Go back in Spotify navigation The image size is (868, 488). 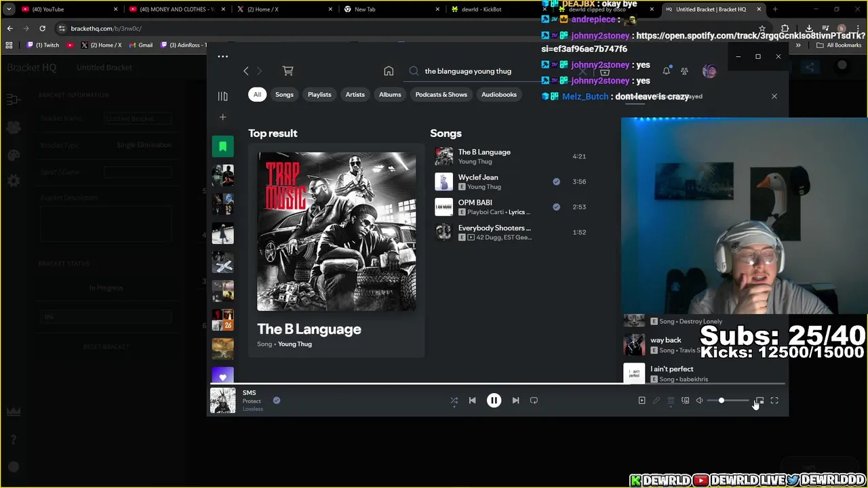pos(246,71)
